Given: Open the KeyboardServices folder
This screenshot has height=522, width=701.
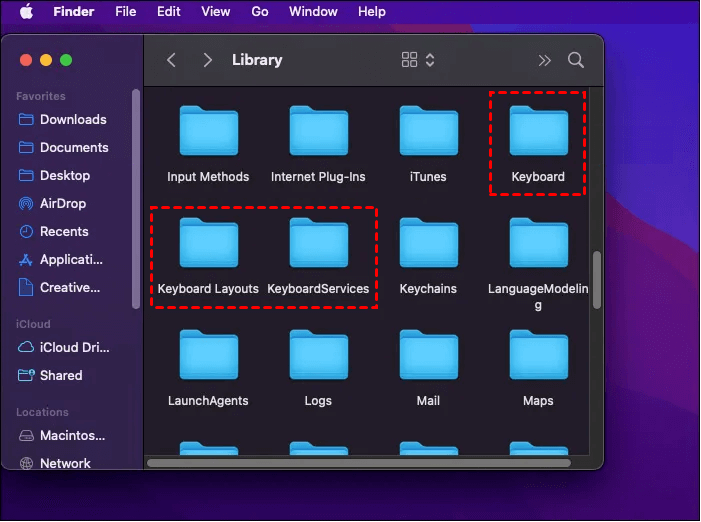Looking at the screenshot, I should [318, 245].
